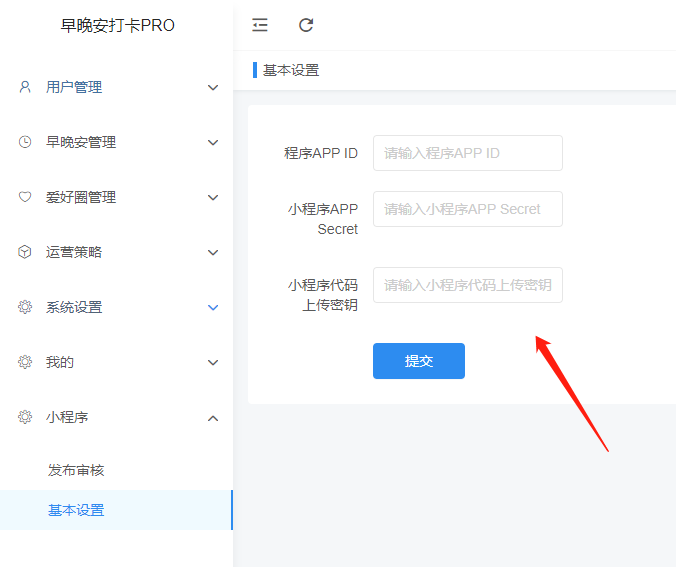Click the user icon beside 用户管理
This screenshot has width=676, height=567.
[25, 87]
